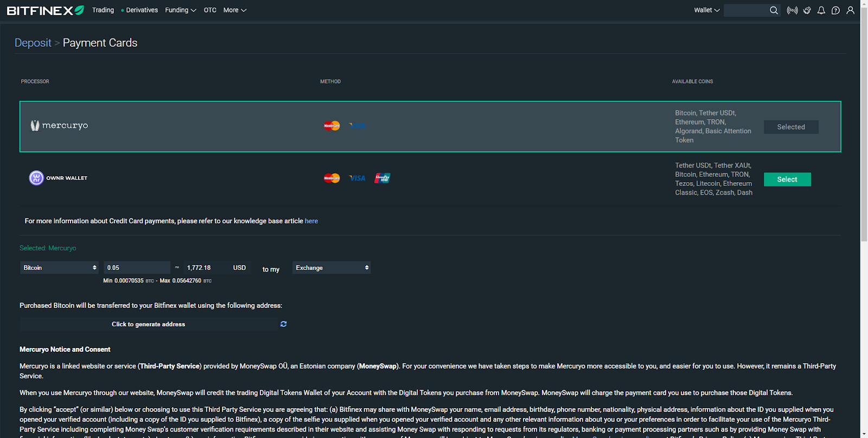The width and height of the screenshot is (868, 438).
Task: Click the Visa icon in OWNR Wallet row
Action: coord(358,178)
